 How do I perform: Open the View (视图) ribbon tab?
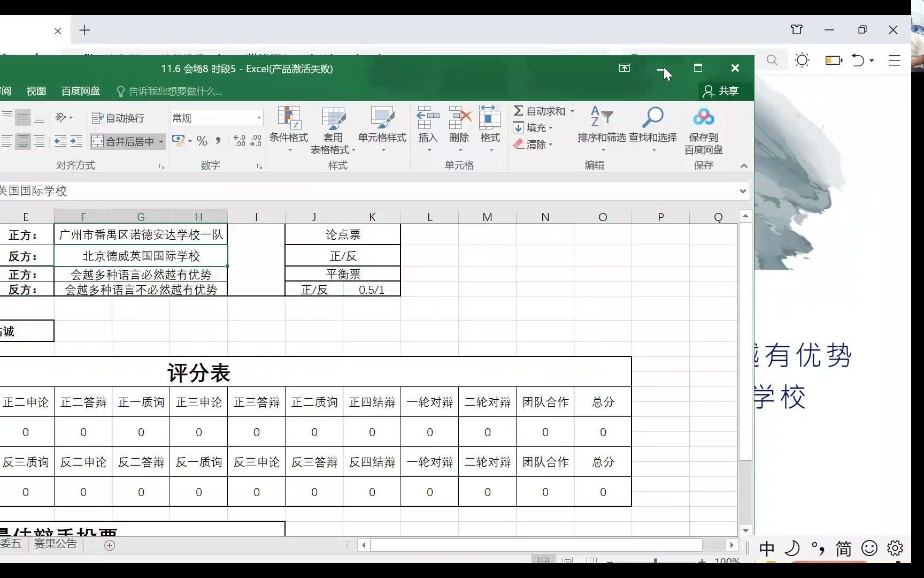(x=36, y=91)
